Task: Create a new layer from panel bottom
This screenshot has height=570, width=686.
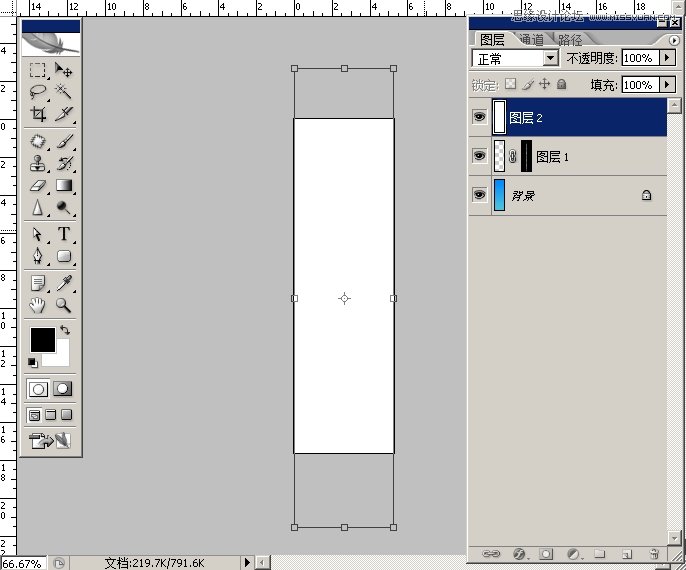Action: [627, 554]
